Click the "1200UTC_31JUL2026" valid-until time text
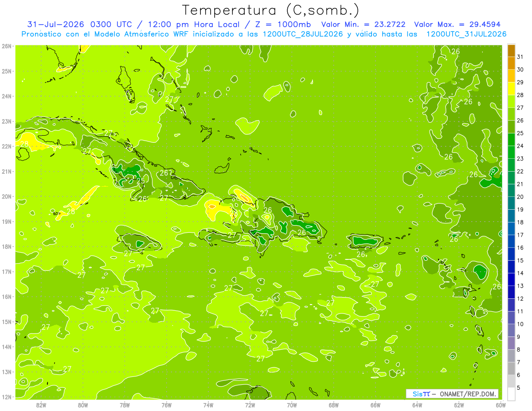Screen dimensions: 532x411 click(466, 34)
